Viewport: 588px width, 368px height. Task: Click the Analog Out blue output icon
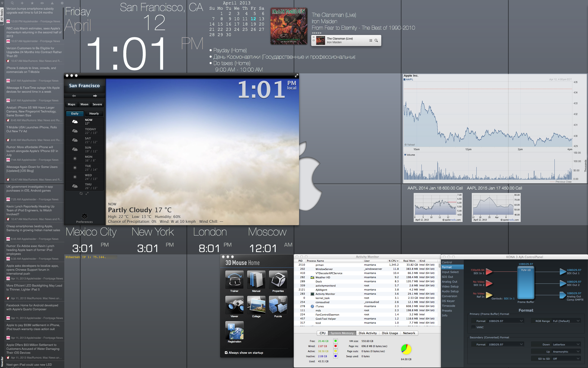click(x=563, y=295)
